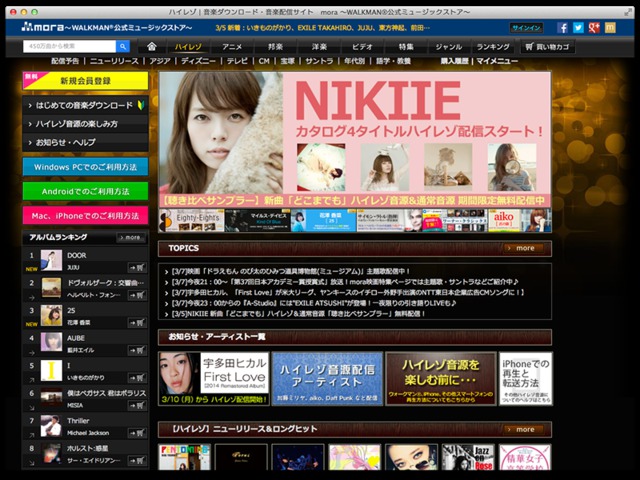Switch to the ランキング tab
This screenshot has height=480, width=640.
[x=493, y=46]
